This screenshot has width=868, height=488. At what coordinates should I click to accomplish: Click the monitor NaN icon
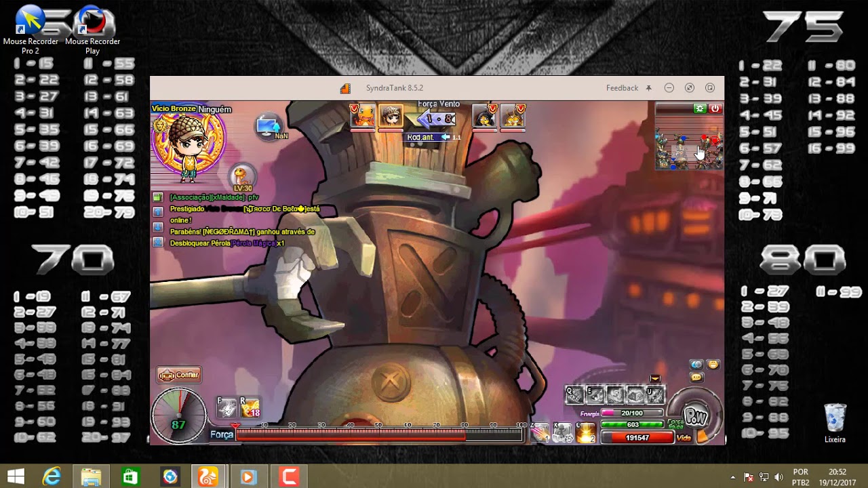coord(269,126)
